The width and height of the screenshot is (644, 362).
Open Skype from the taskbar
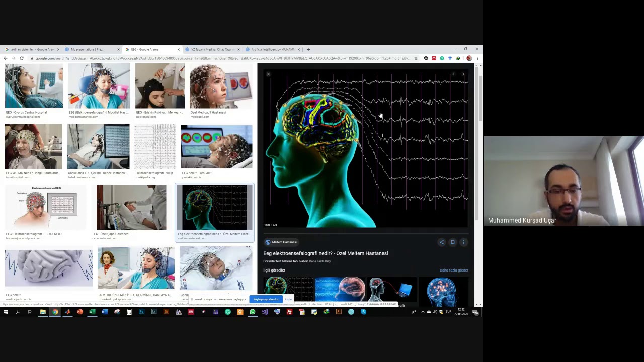tap(363, 312)
